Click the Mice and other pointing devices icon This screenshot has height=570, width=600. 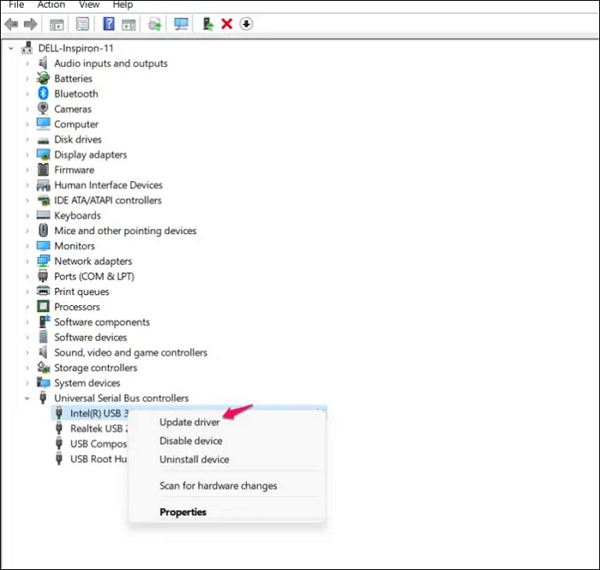coord(43,230)
